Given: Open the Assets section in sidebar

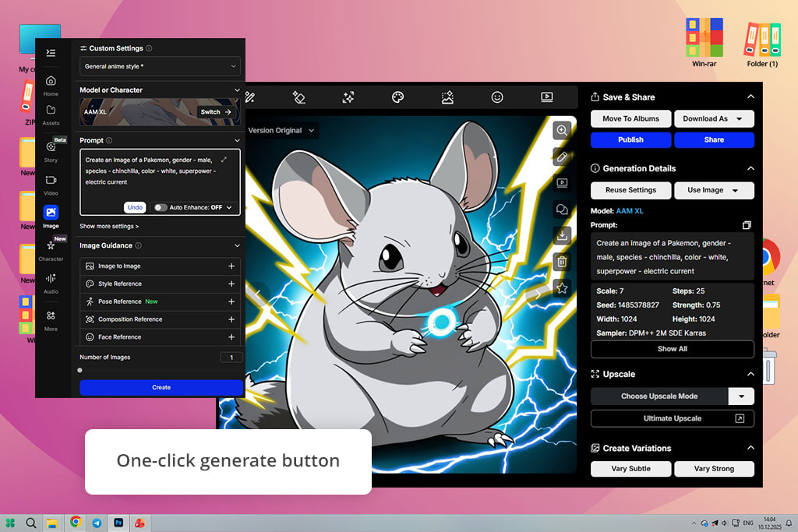Looking at the screenshot, I should [51, 115].
